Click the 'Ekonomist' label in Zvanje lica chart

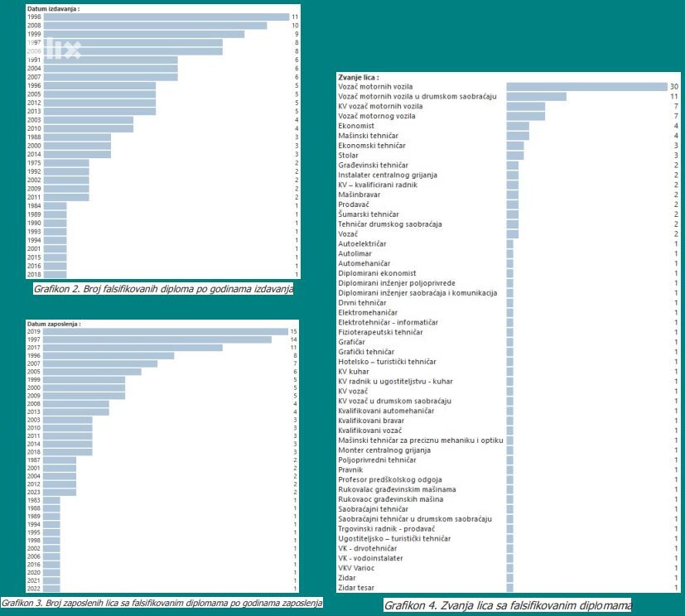pyautogui.click(x=356, y=126)
